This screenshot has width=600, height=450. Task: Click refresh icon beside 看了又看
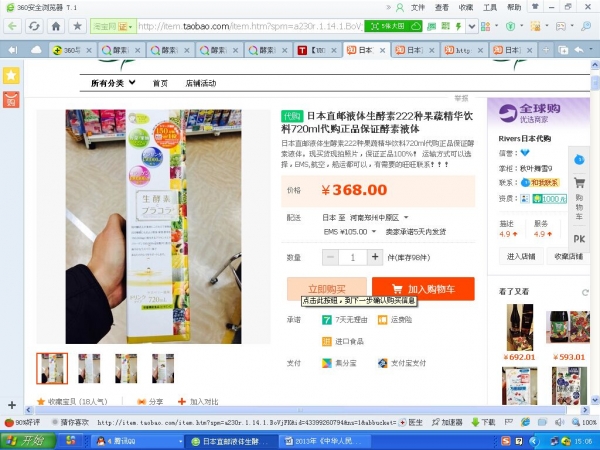[583, 291]
